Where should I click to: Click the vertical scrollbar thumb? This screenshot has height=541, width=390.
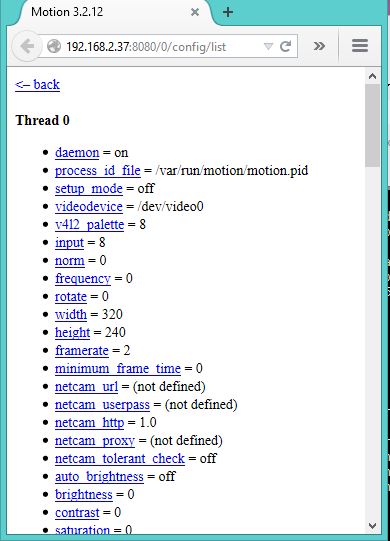coord(372,125)
